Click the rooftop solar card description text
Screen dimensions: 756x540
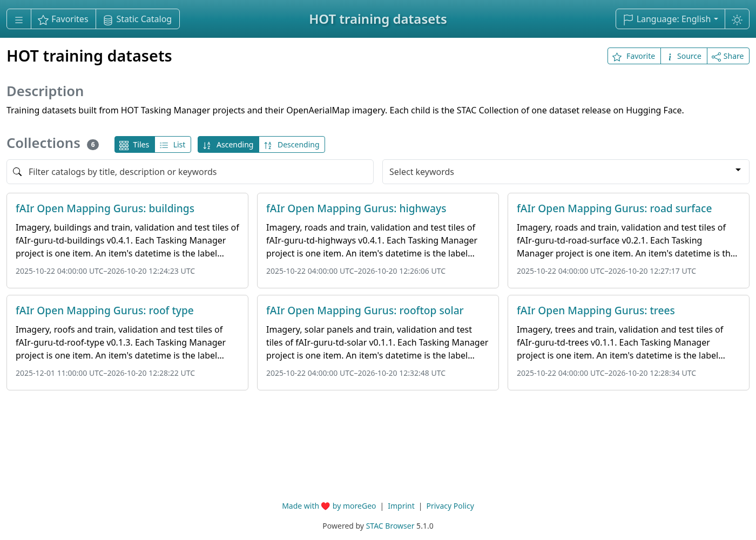click(377, 342)
